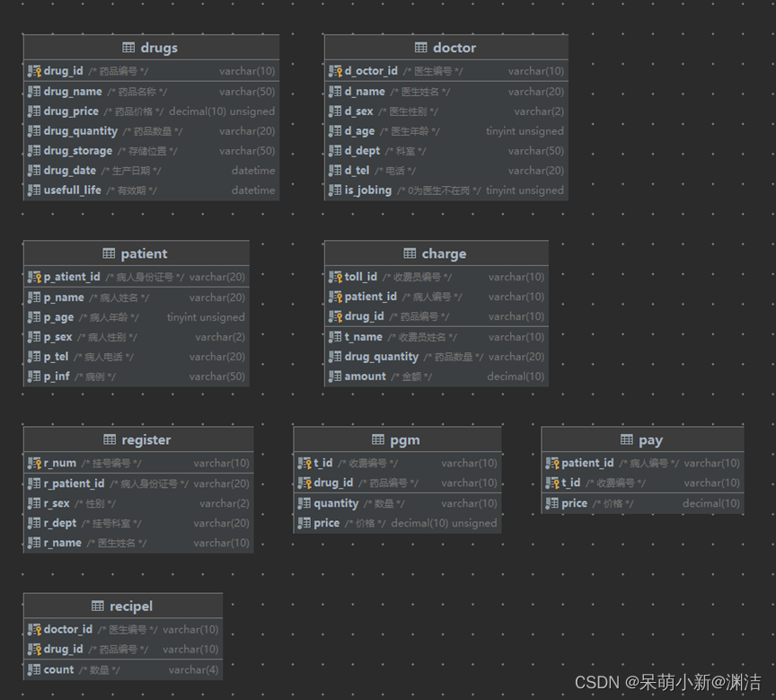Click decimal(10) type of amount column
776x700 pixels.
(x=516, y=377)
